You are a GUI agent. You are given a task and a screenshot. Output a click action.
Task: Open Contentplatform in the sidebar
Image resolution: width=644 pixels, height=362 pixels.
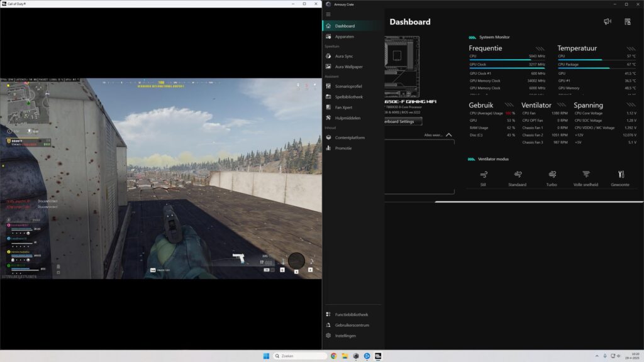(352, 138)
